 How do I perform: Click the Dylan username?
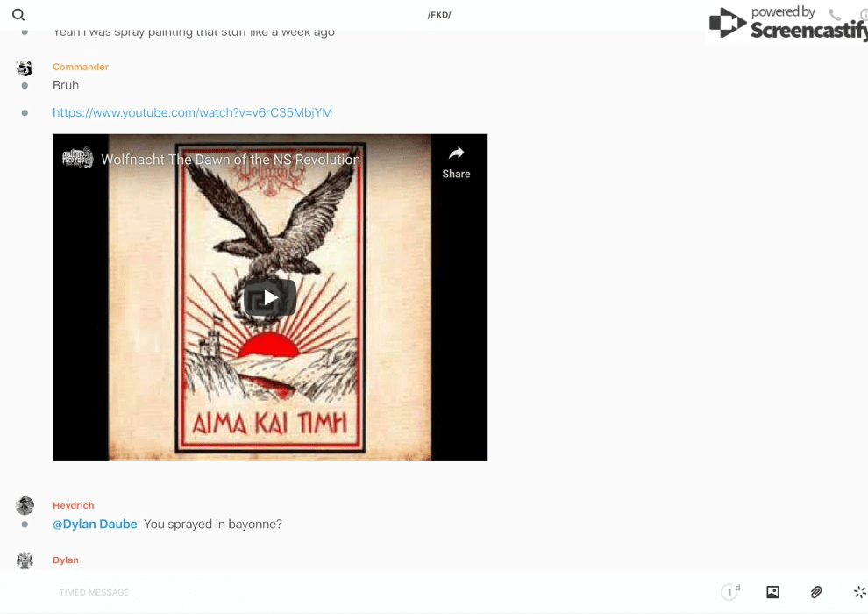point(66,560)
